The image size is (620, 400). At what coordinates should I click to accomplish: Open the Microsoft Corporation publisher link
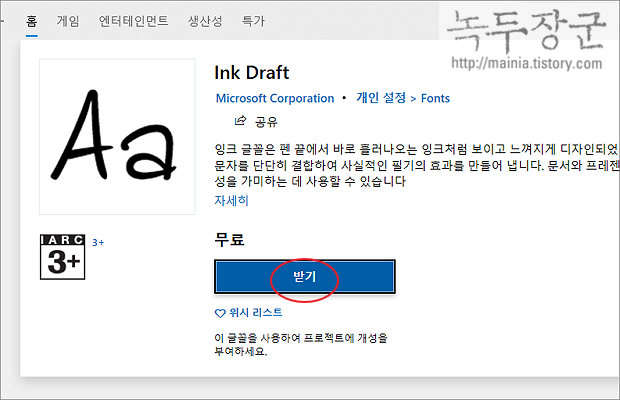pos(275,98)
